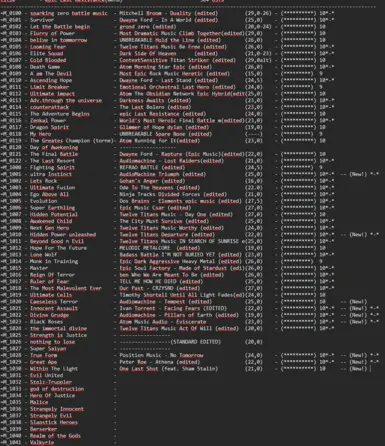The height and width of the screenshot is (446, 385).
Task: Select 'Position Music - No Tomorrow' track
Action: pos(161,355)
